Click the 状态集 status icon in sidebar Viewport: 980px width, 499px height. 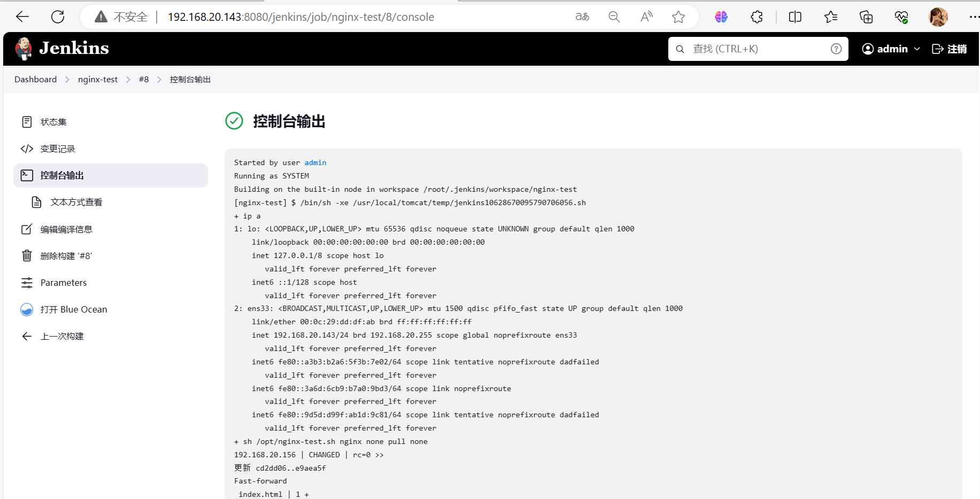click(27, 122)
